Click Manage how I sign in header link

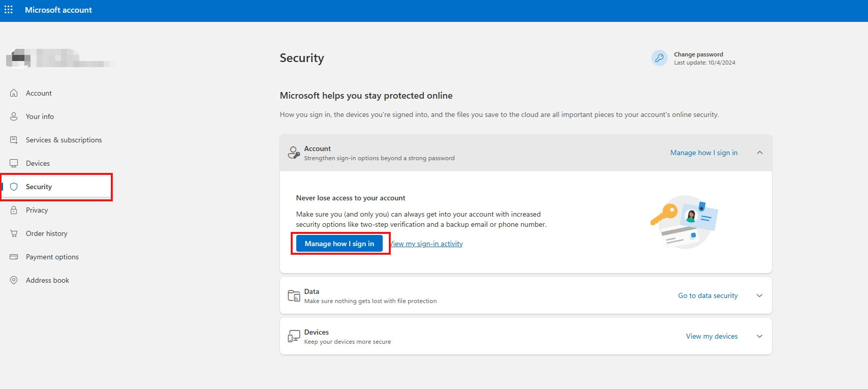tap(704, 153)
